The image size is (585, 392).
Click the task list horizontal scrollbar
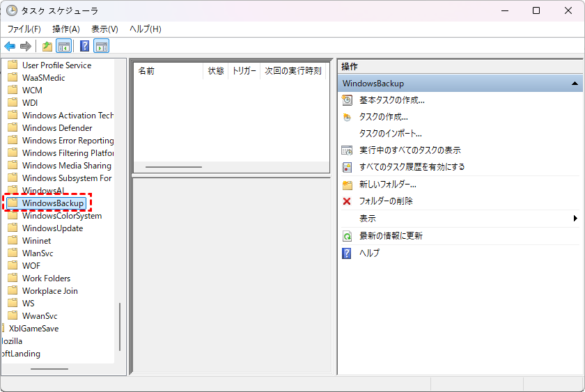pyautogui.click(x=174, y=167)
